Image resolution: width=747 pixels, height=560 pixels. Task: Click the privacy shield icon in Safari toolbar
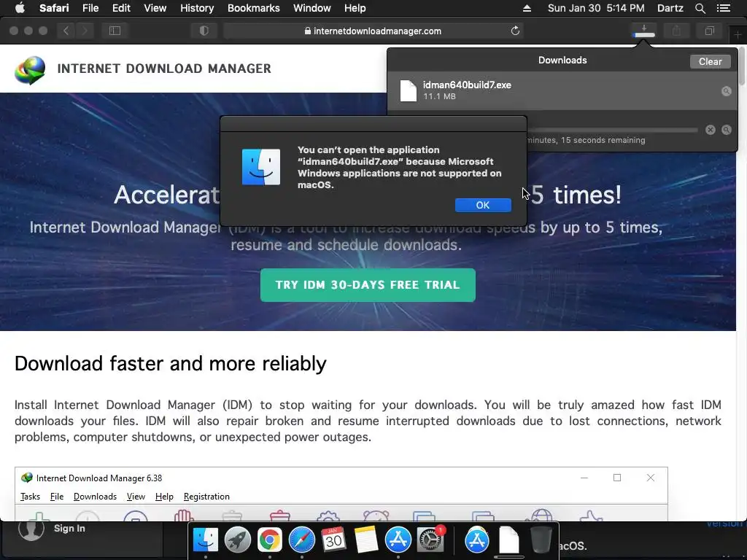pyautogui.click(x=204, y=31)
